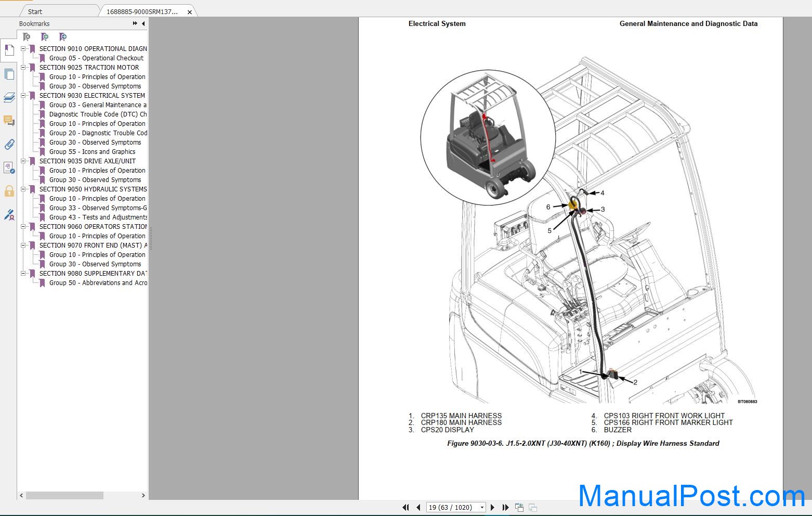Open Group 10 under Section 9050 Hydraulic Systems

pos(97,199)
